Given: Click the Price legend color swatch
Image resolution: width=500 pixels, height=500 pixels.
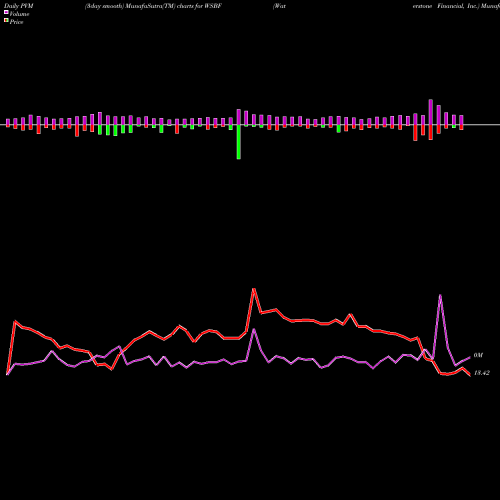Looking at the screenshot, I should [x=6, y=21].
